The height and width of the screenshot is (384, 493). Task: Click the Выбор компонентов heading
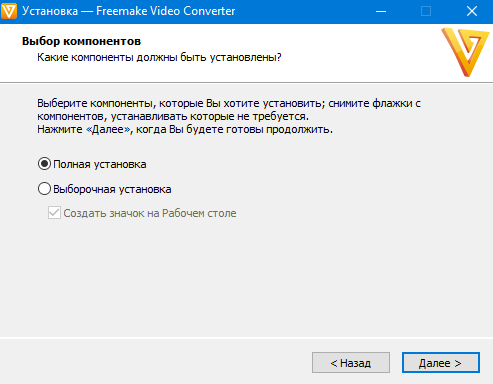[81, 41]
